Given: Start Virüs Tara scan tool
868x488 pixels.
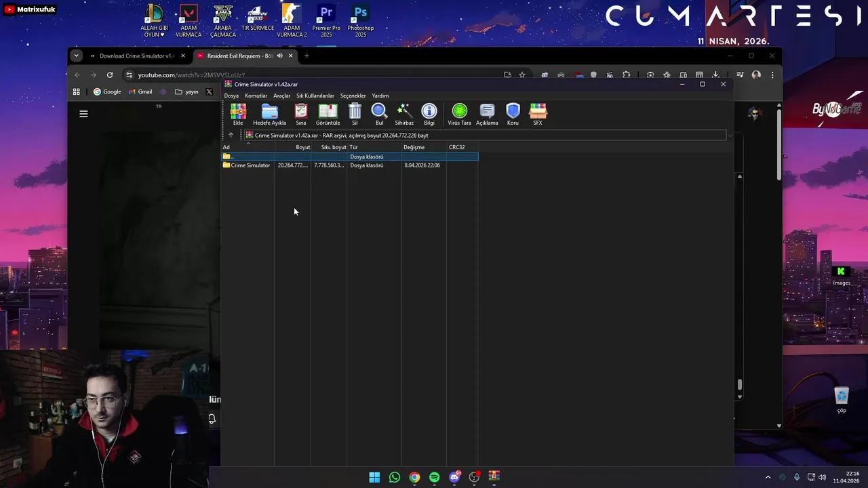Looking at the screenshot, I should 459,114.
